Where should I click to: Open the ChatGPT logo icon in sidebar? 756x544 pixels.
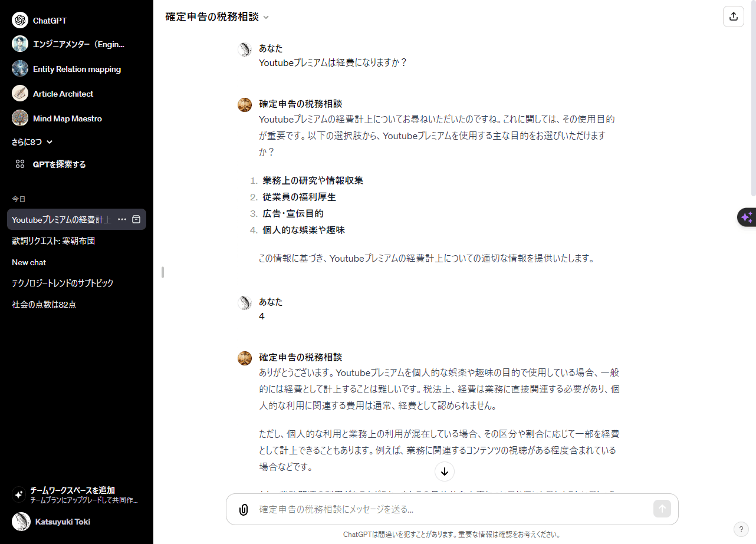pyautogui.click(x=20, y=20)
